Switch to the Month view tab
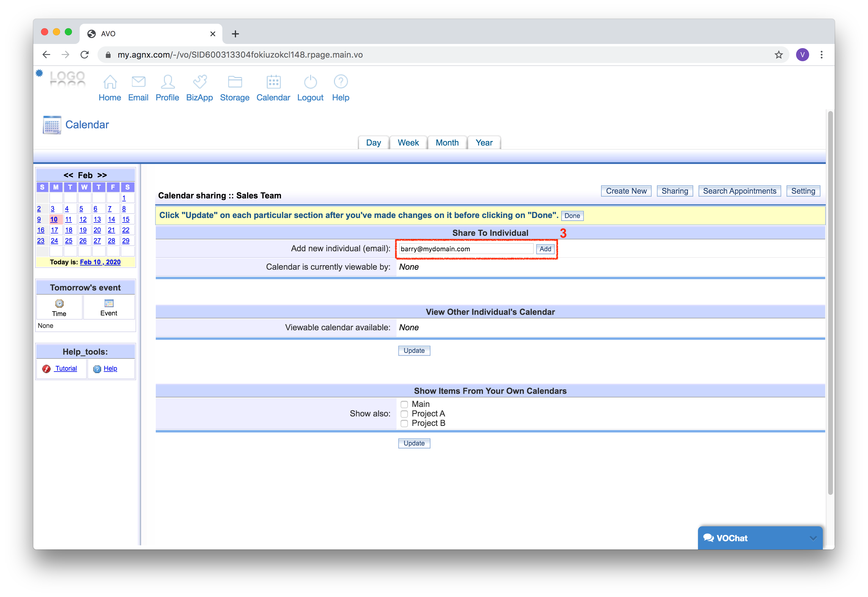 point(447,143)
